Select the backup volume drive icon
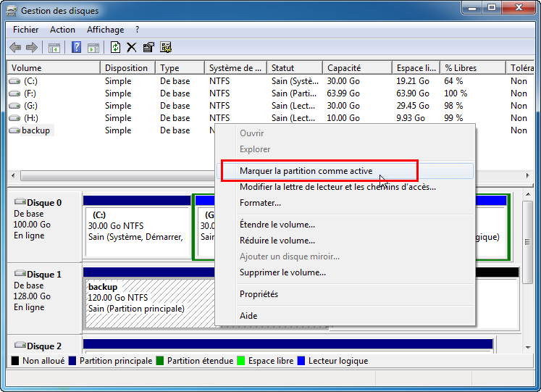The image size is (541, 392). pos(14,130)
